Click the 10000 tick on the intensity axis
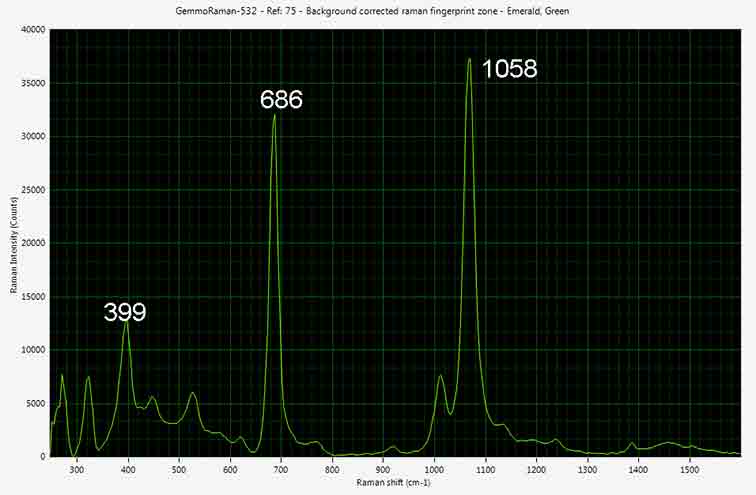 (x=31, y=350)
